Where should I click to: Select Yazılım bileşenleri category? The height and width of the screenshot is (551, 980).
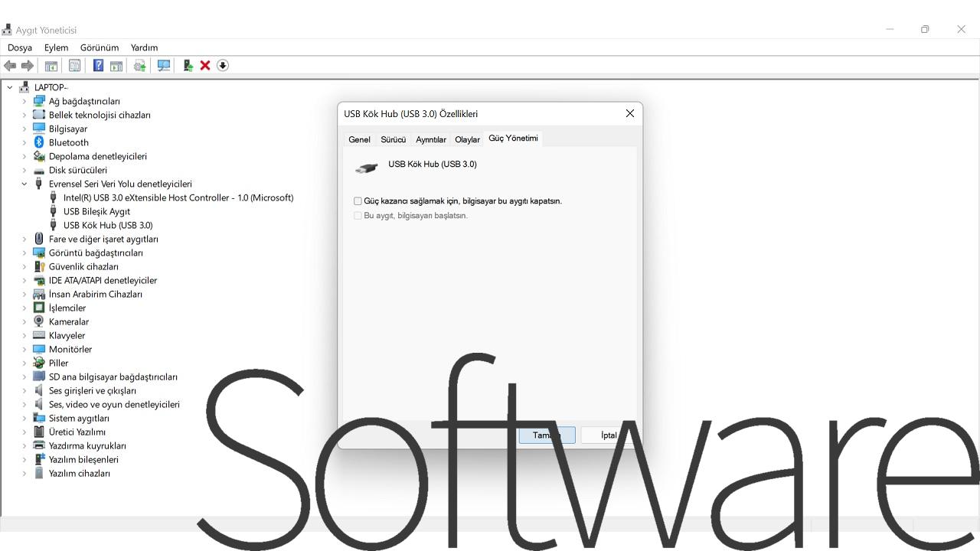pyautogui.click(x=83, y=459)
